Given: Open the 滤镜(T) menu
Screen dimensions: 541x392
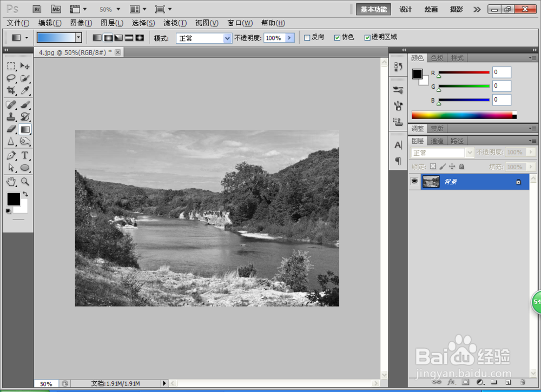Looking at the screenshot, I should coord(175,23).
